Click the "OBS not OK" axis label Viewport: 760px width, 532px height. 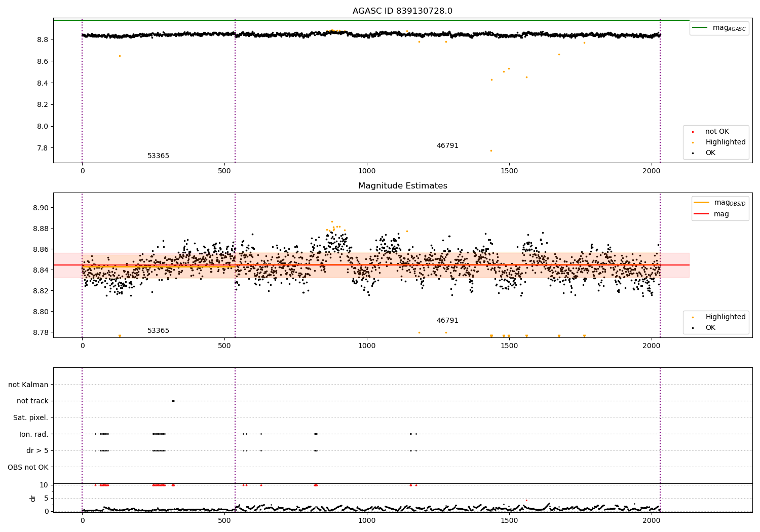28,467
